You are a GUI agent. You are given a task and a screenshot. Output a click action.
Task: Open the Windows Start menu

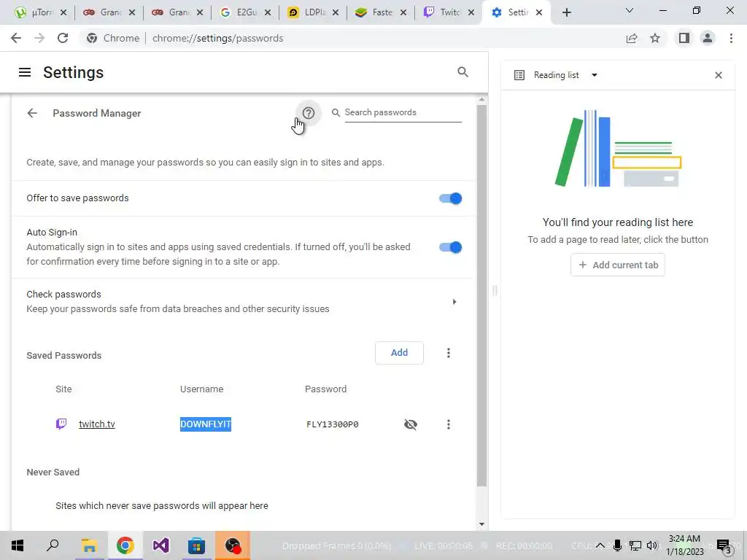pyautogui.click(x=18, y=545)
